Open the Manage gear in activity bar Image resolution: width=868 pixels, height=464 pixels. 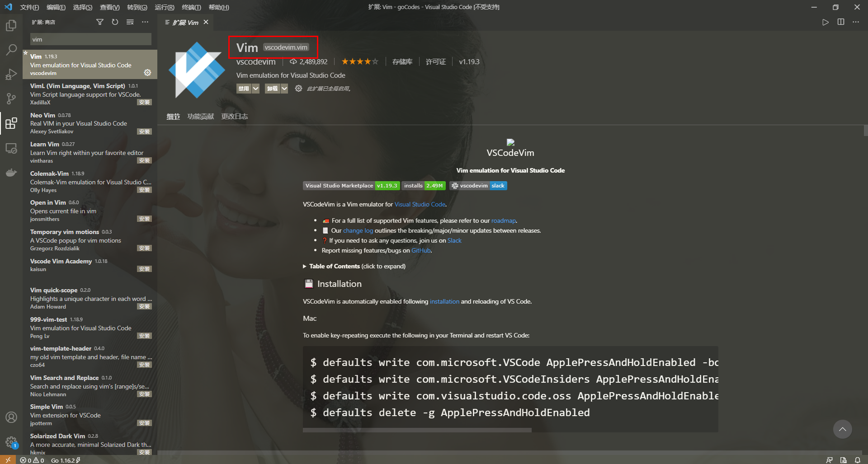(x=11, y=442)
